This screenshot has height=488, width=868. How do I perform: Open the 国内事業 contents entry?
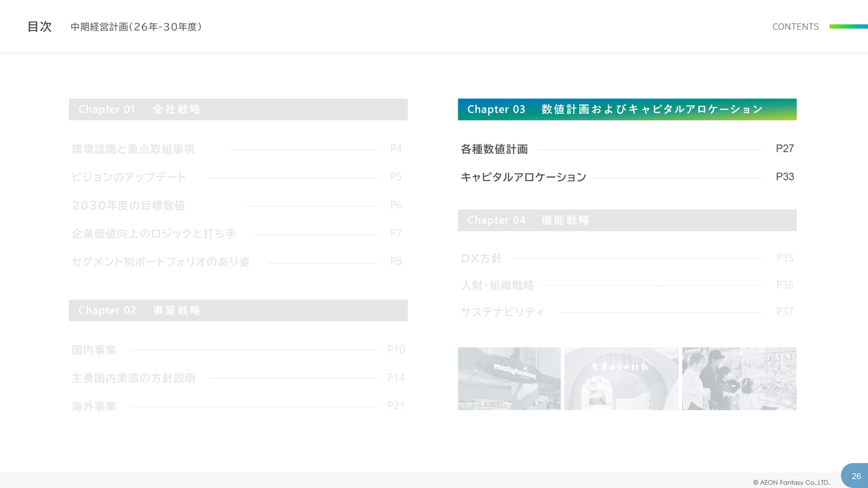pos(94,350)
